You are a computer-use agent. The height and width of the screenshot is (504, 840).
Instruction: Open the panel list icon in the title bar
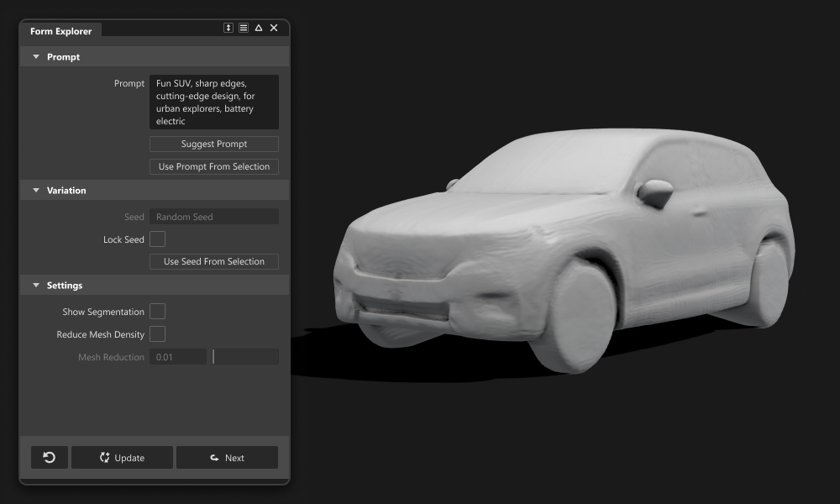(x=243, y=27)
